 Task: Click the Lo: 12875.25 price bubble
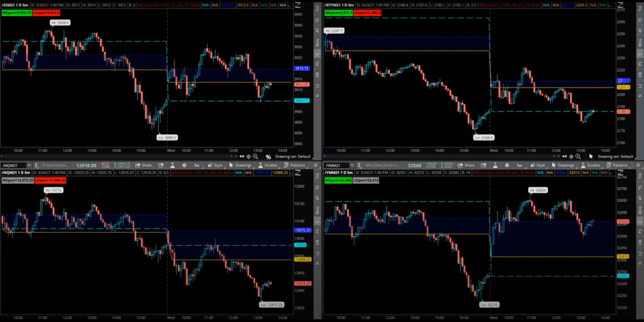pyautogui.click(x=272, y=305)
